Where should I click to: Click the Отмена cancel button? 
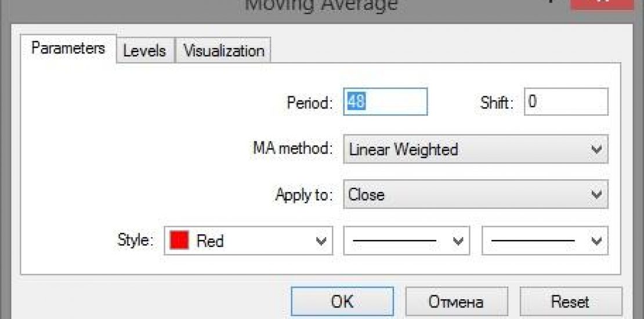point(455,302)
